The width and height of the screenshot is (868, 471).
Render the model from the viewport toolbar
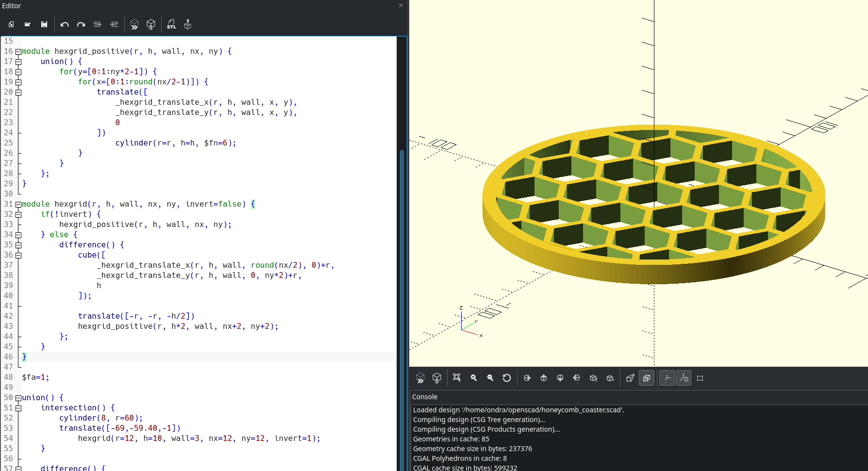[x=437, y=378]
